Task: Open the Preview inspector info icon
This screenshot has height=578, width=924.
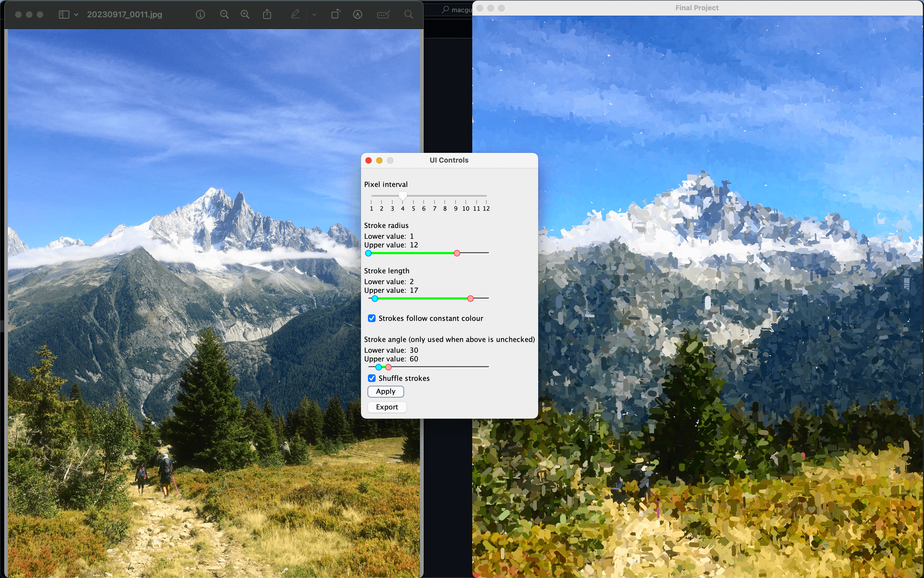Action: coord(200,15)
